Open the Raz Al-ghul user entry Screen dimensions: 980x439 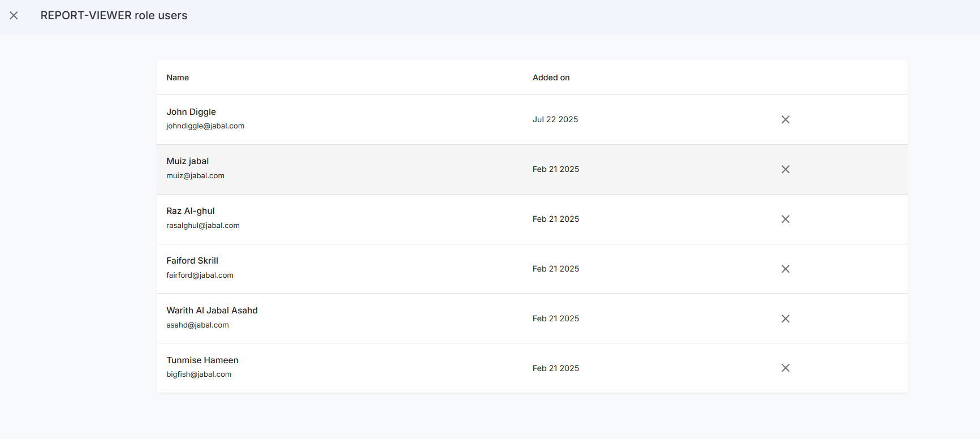coord(191,211)
